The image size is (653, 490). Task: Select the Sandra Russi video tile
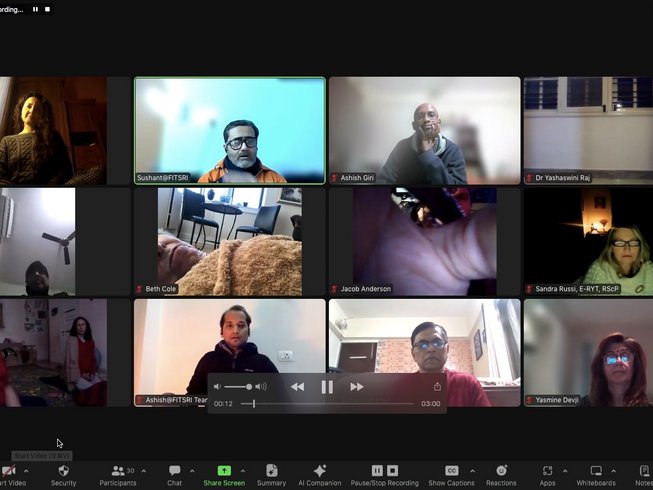[x=588, y=241]
